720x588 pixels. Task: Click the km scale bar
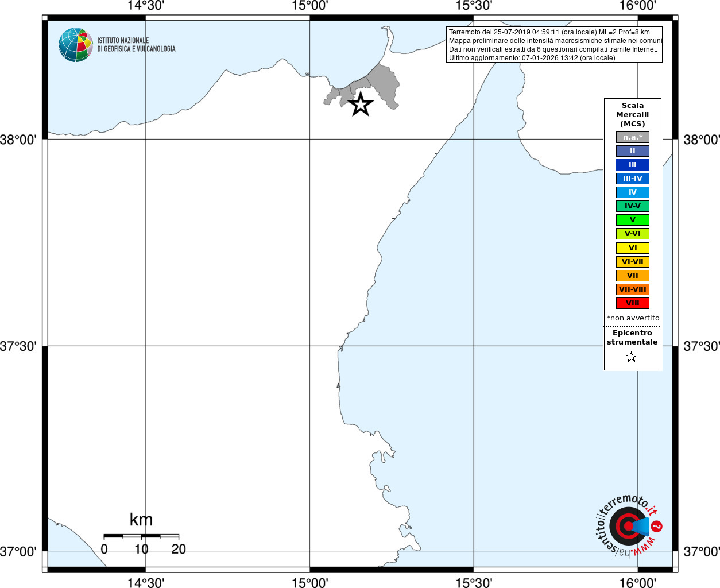141,536
